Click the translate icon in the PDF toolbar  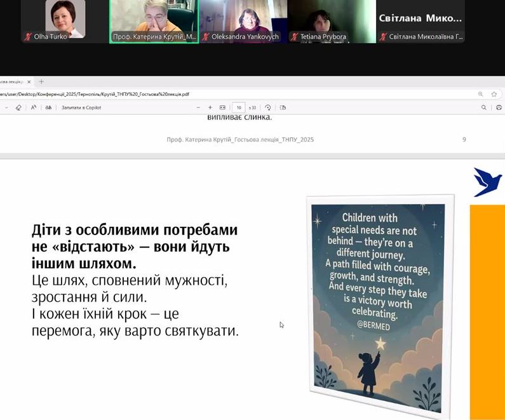pos(48,107)
